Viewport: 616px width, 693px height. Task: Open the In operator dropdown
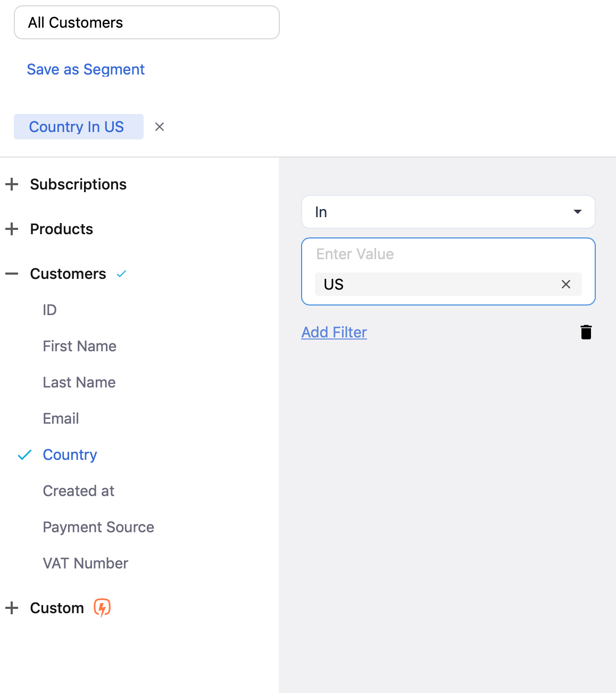coord(448,212)
